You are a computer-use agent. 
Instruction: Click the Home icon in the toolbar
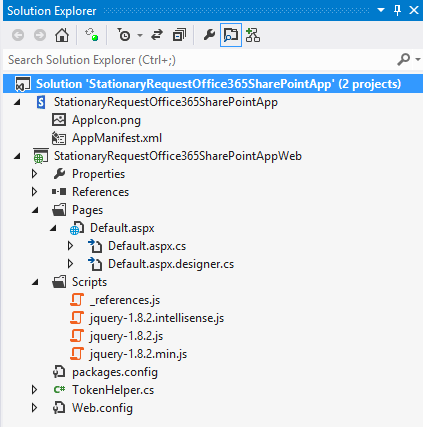click(62, 35)
